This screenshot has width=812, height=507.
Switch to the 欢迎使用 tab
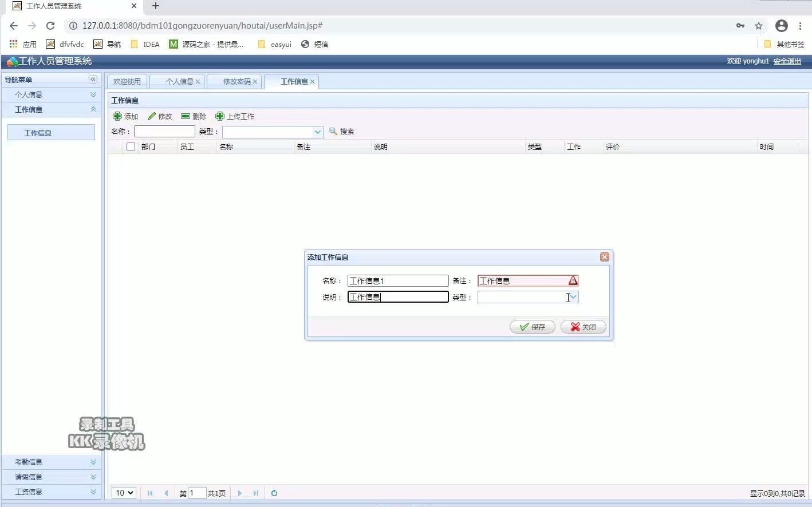click(127, 82)
